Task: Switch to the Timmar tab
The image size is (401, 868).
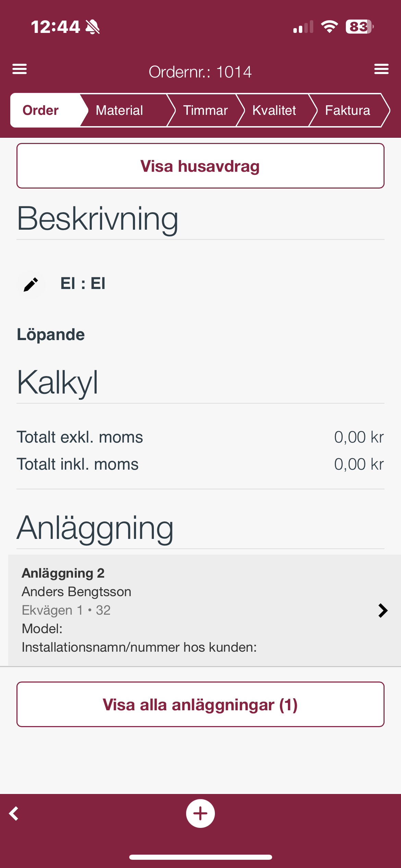Action: point(205,110)
